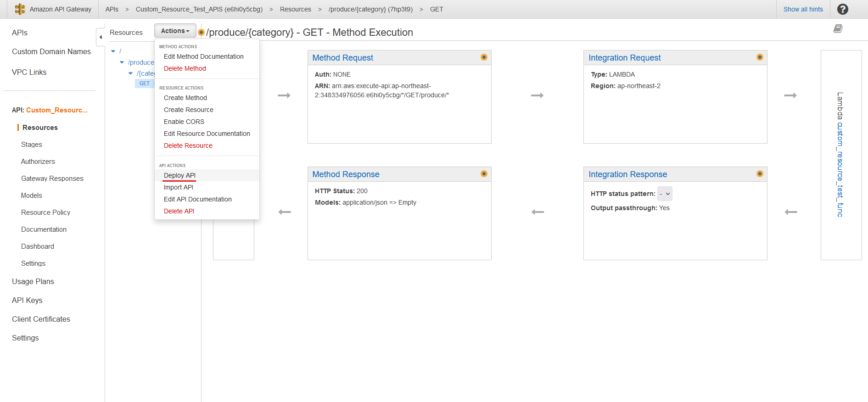Open Authorizers in the sidebar
This screenshot has width=868, height=402.
click(x=38, y=162)
